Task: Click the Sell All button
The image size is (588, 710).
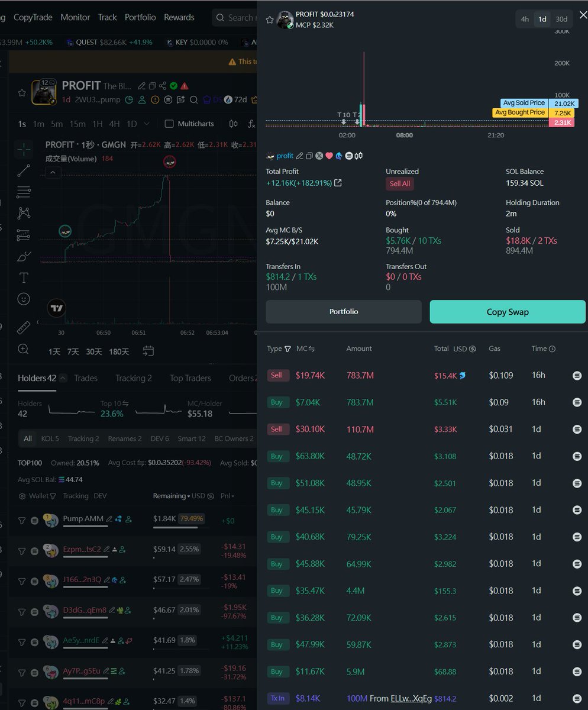Action: pyautogui.click(x=400, y=183)
